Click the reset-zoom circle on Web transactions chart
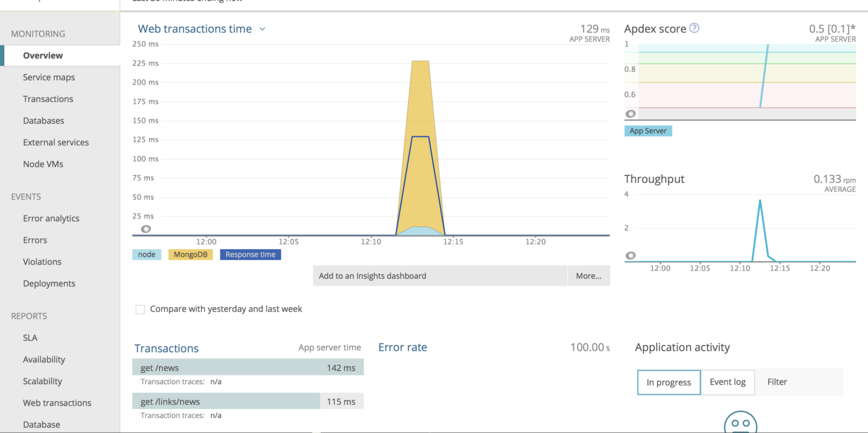 click(146, 229)
